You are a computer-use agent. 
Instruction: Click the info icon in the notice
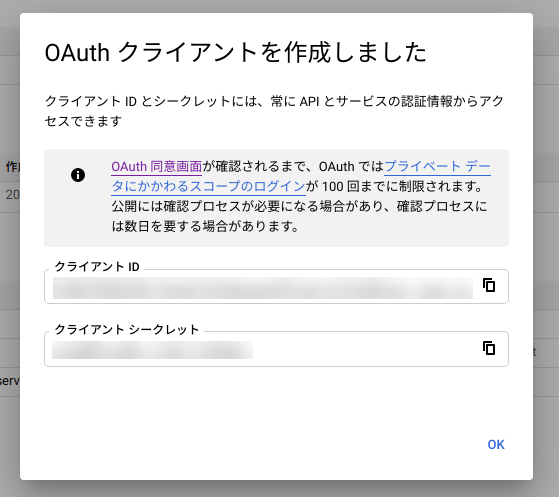78,175
